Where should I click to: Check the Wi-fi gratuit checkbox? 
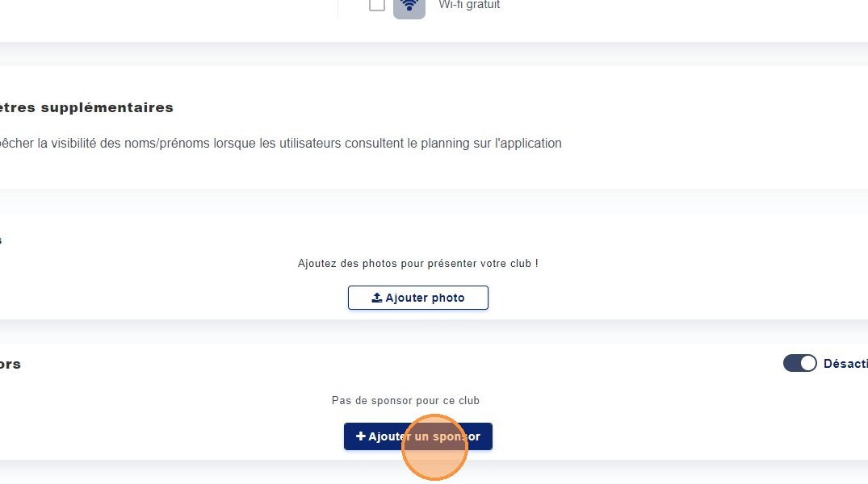pos(376,5)
